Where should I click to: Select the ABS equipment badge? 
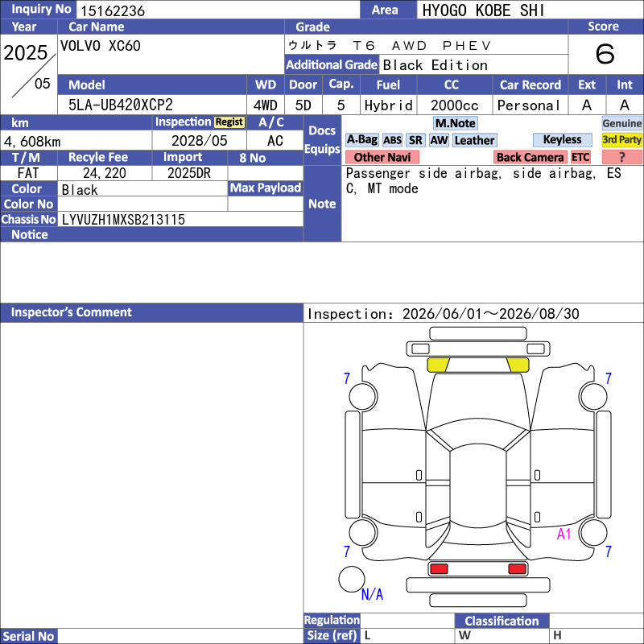point(392,140)
